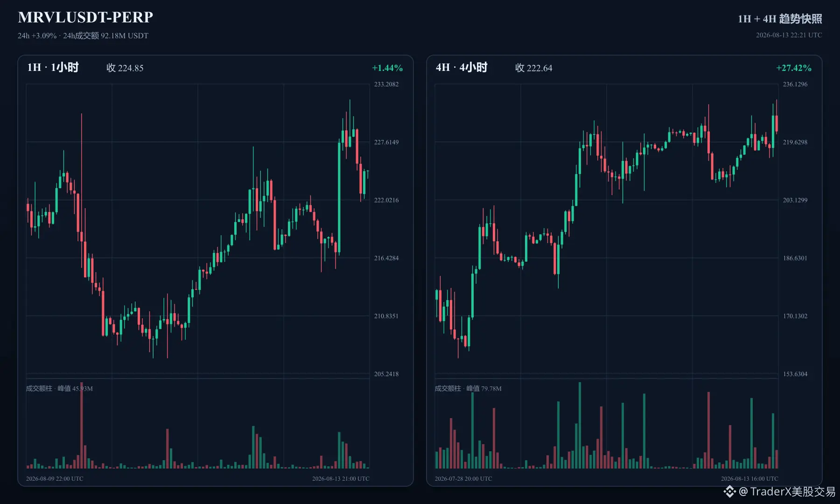Click the 1H close value "收 224.85"
The image size is (840, 504).
coord(125,68)
